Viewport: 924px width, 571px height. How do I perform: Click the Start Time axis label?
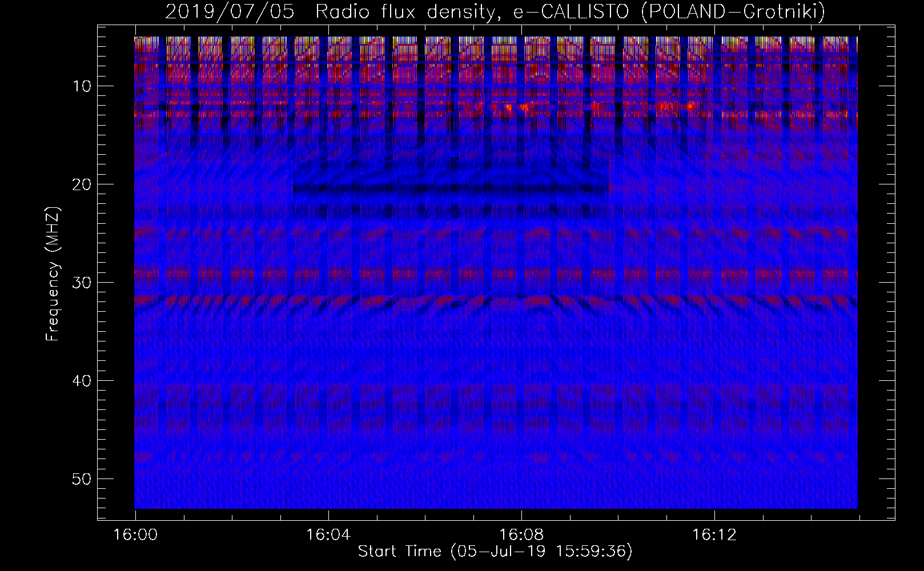pos(495,552)
